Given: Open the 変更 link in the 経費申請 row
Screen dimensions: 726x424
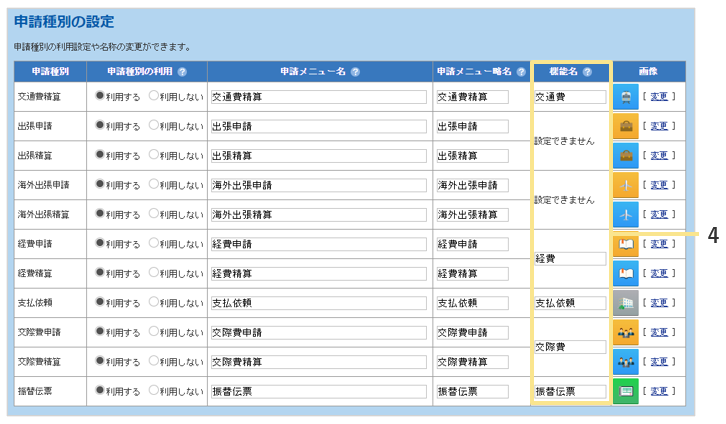Looking at the screenshot, I should click(x=658, y=244).
